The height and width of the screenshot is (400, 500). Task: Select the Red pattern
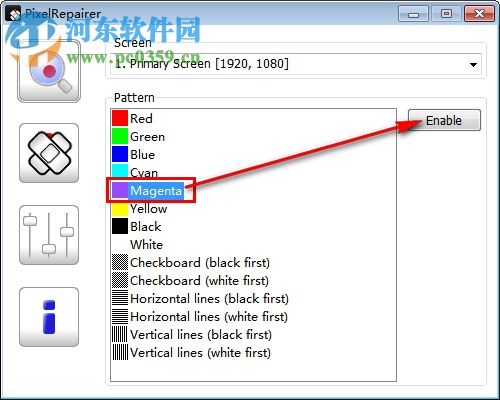[132, 118]
